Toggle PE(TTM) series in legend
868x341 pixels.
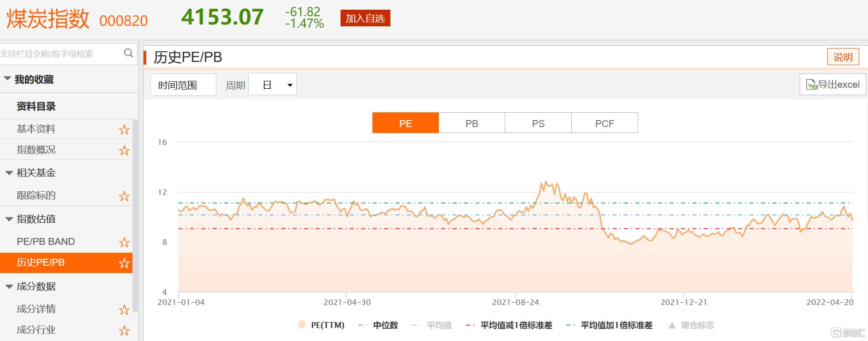coord(321,325)
